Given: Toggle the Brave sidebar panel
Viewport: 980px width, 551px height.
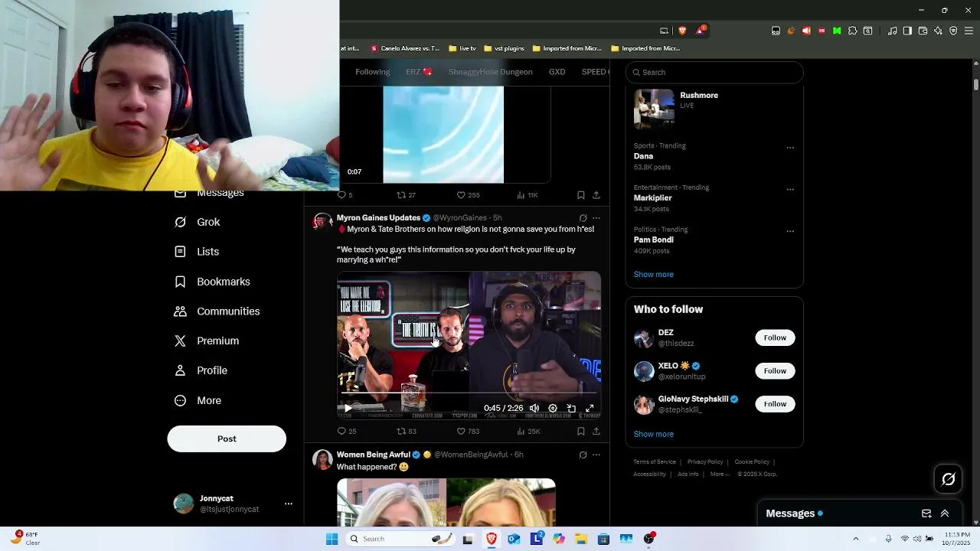Looking at the screenshot, I should (x=907, y=31).
